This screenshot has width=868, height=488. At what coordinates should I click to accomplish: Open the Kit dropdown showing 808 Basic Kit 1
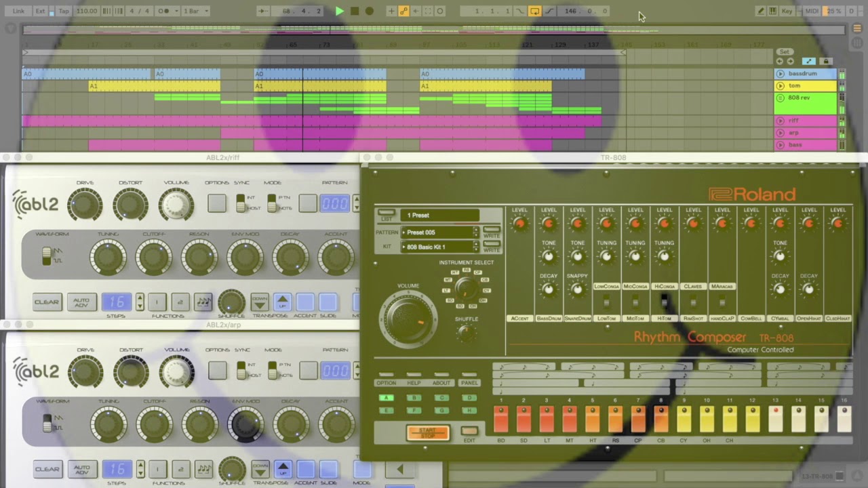point(440,247)
